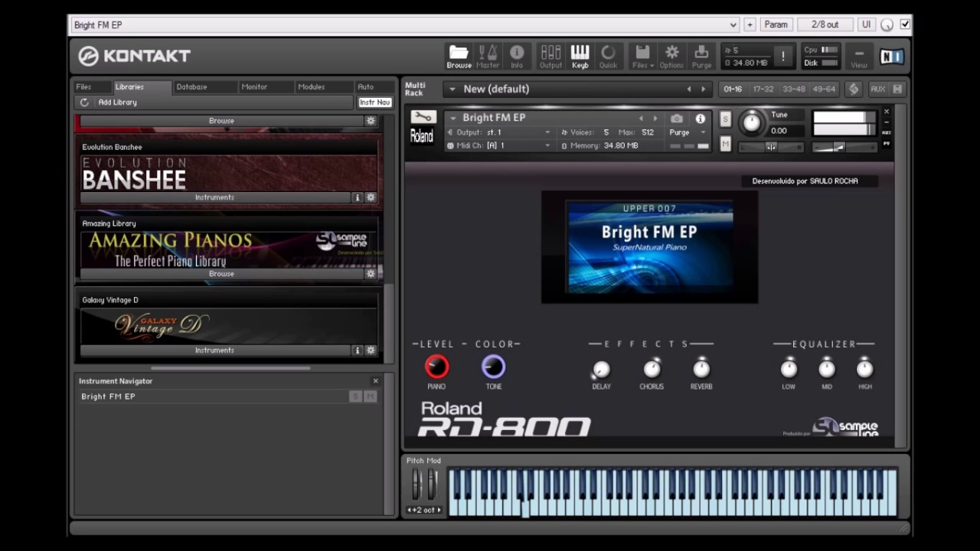Click the host plugin circular dial icon
The width and height of the screenshot is (980, 551).
coord(887,24)
